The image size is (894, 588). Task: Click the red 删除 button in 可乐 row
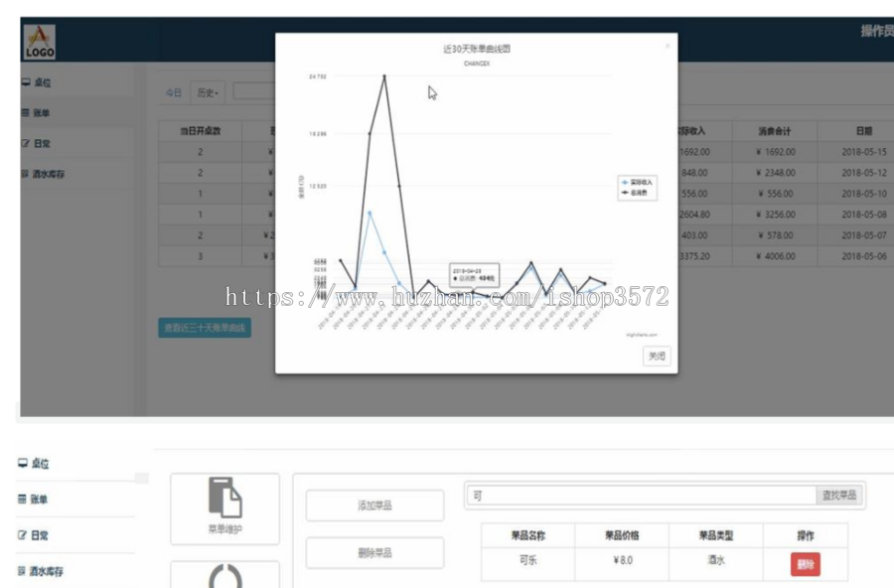[x=805, y=564]
